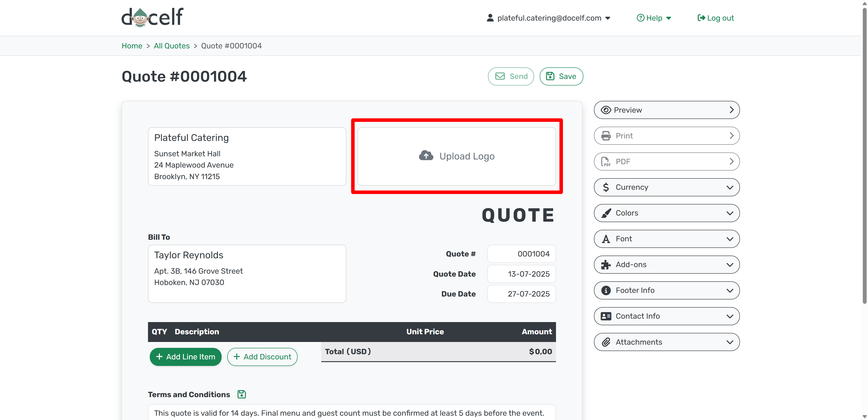Expand the Contact Info panel chevron

(x=730, y=316)
